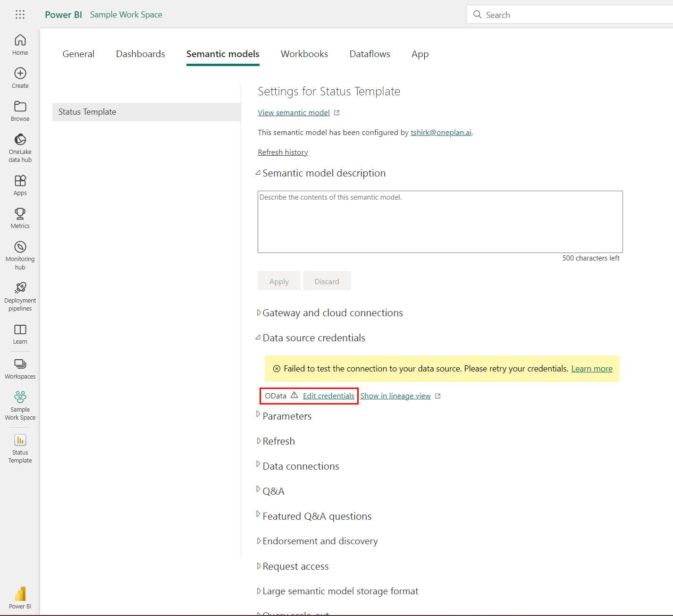The height and width of the screenshot is (616, 673).
Task: Click the OData warning triangle icon
Action: pyautogui.click(x=294, y=395)
